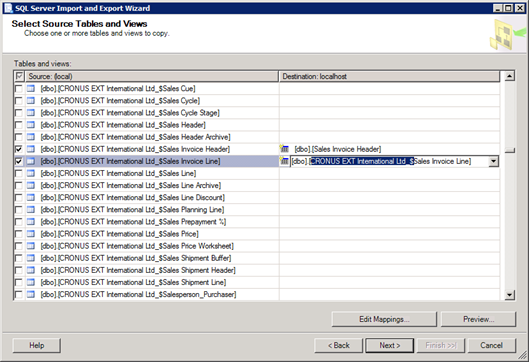Image resolution: width=529 pixels, height=362 pixels.
Task: Click table icon for Sales Line row
Action: [x=31, y=173]
